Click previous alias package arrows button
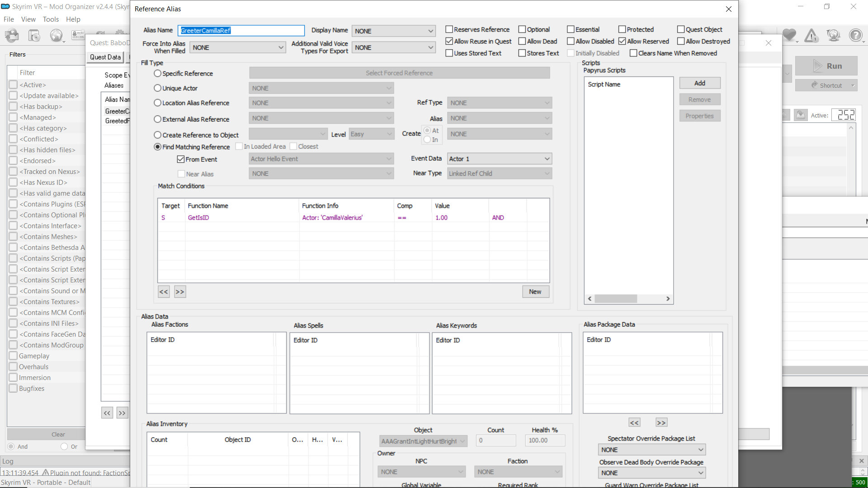Viewport: 868px width, 488px height. point(634,422)
